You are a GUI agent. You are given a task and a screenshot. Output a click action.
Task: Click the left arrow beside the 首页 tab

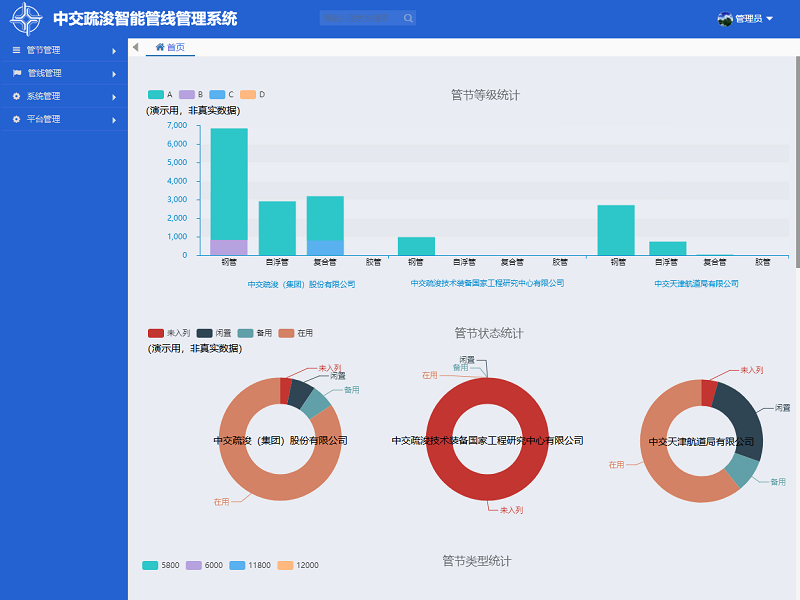tap(135, 47)
